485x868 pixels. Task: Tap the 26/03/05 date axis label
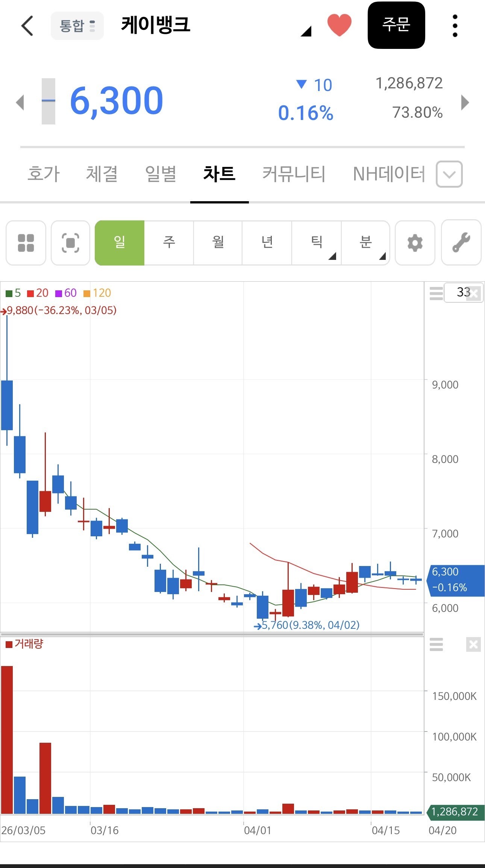pyautogui.click(x=23, y=830)
